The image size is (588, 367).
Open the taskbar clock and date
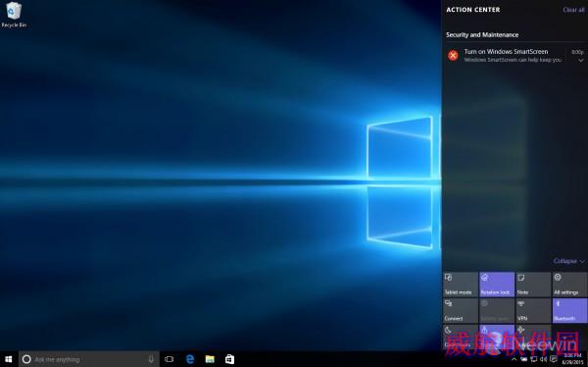pos(572,359)
